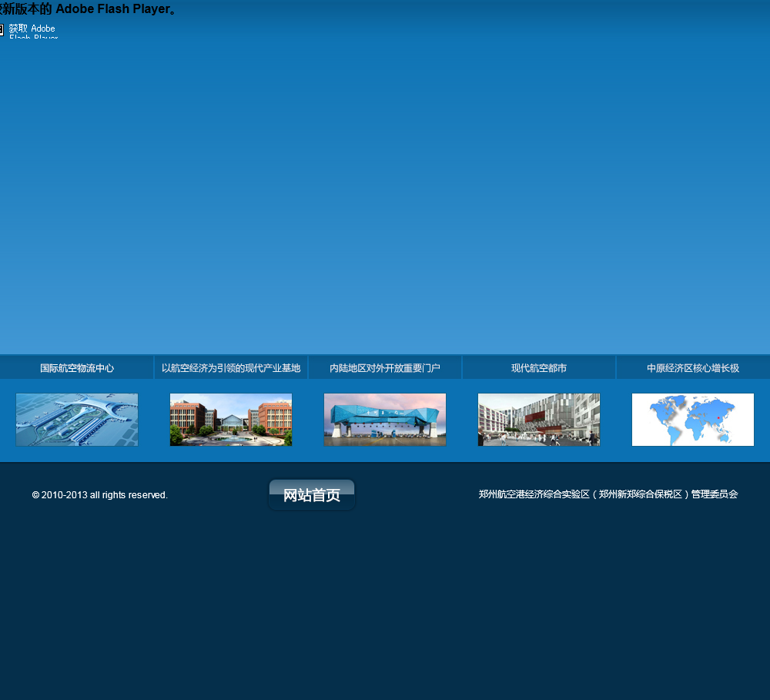Open the modern city street thumbnail

pyautogui.click(x=539, y=420)
